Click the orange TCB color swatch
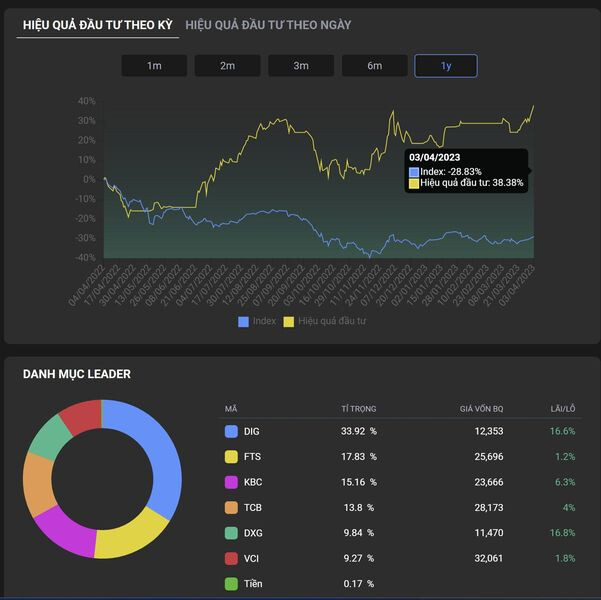601x600 pixels. 232,507
